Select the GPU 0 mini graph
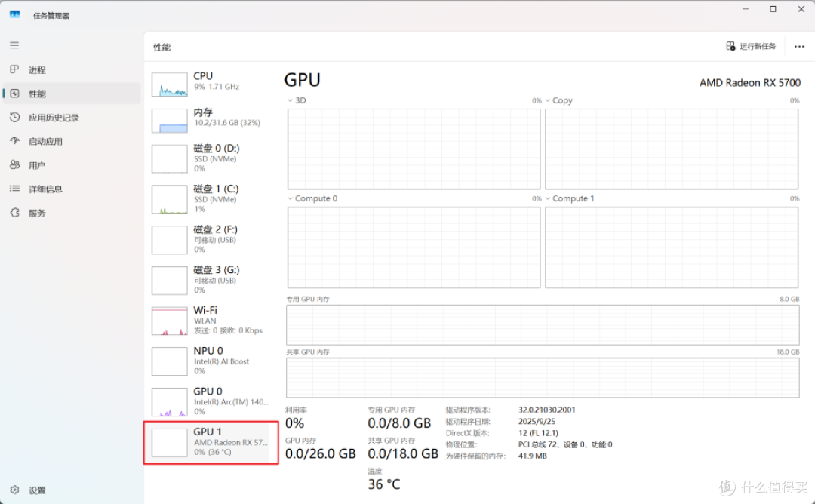This screenshot has width=815, height=504. point(170,402)
